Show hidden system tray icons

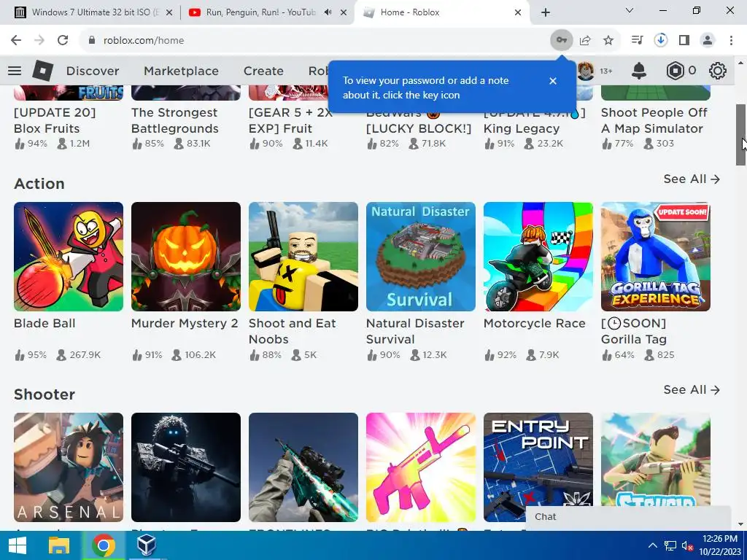pyautogui.click(x=653, y=545)
